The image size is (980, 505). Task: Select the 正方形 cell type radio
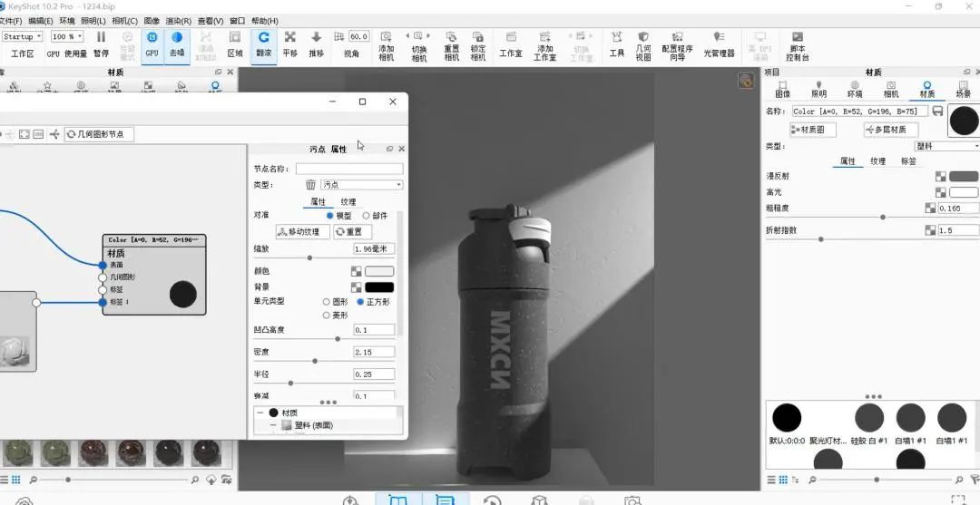[x=360, y=302]
